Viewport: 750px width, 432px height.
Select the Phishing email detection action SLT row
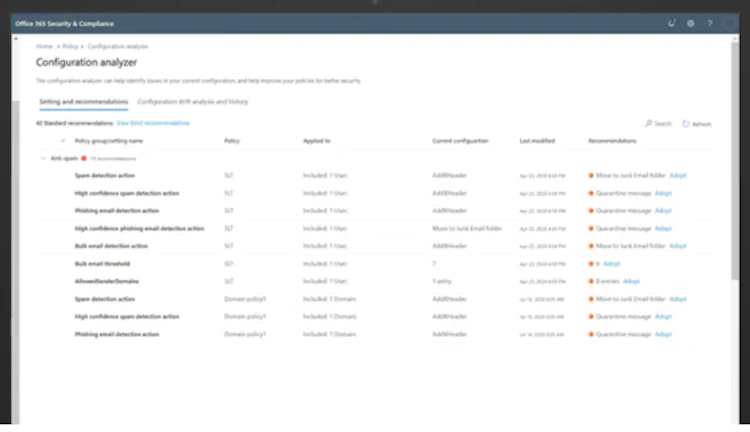pyautogui.click(x=116, y=211)
